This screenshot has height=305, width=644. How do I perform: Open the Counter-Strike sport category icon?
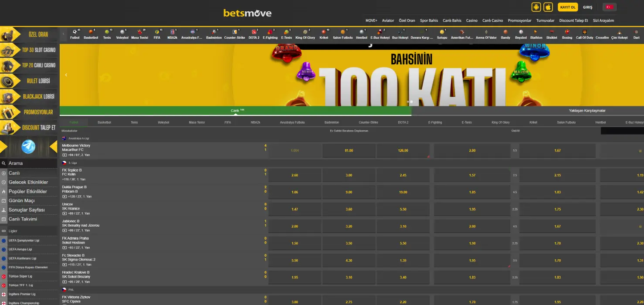[235, 33]
